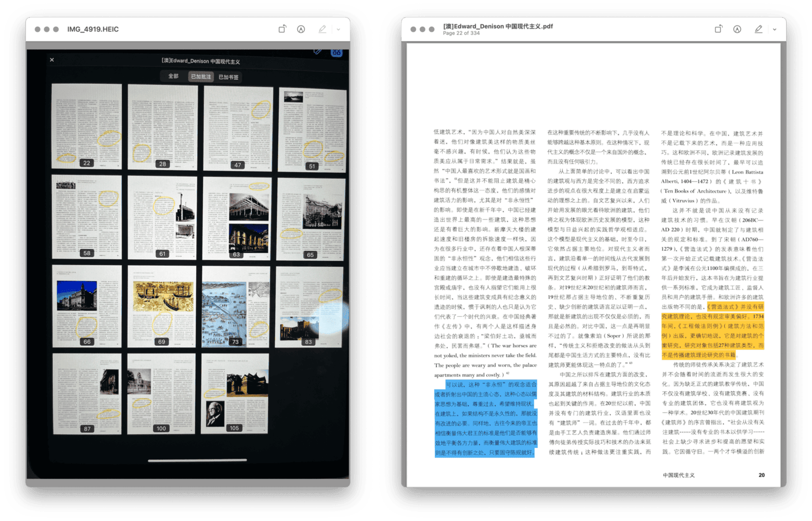Click the pencil icon in IMG_4919.HEIC window
The width and height of the screenshot is (812, 521).
click(322, 29)
